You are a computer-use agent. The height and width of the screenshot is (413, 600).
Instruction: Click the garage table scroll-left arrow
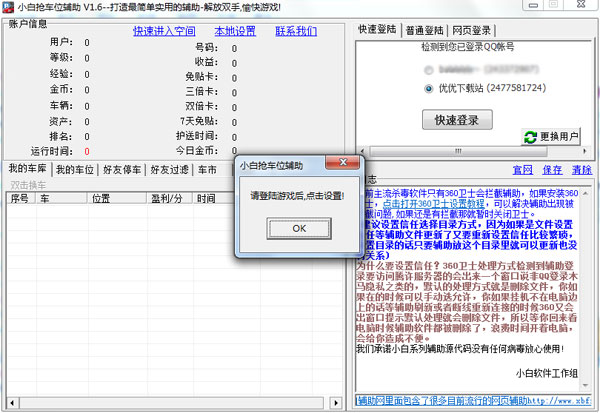[x=12, y=403]
